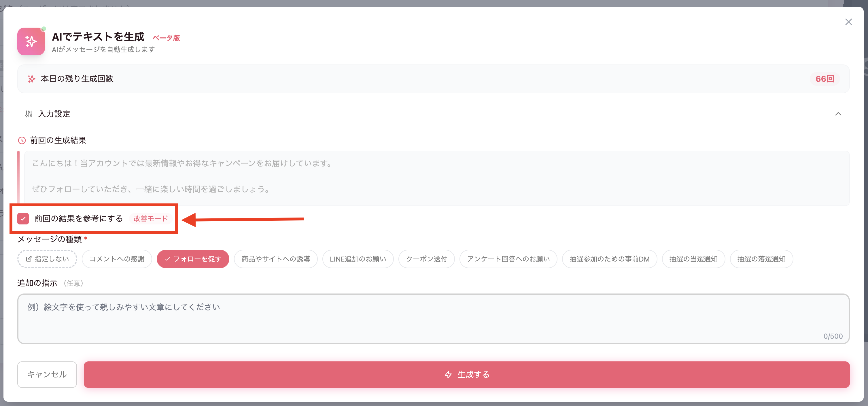The width and height of the screenshot is (868, 406).
Task: Click the checkmark icon in フォローを促す chip
Action: (167, 259)
